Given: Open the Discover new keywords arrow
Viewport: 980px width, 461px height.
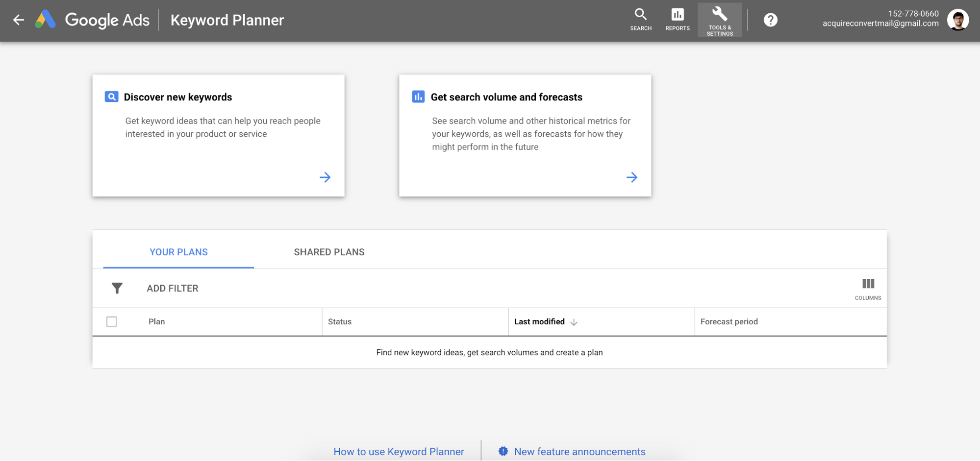Looking at the screenshot, I should pyautogui.click(x=325, y=177).
